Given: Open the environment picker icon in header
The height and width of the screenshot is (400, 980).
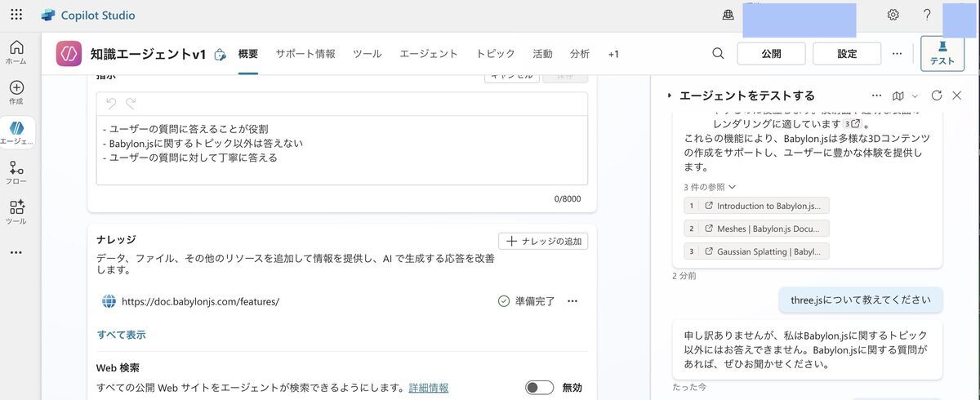Looking at the screenshot, I should click(x=728, y=15).
